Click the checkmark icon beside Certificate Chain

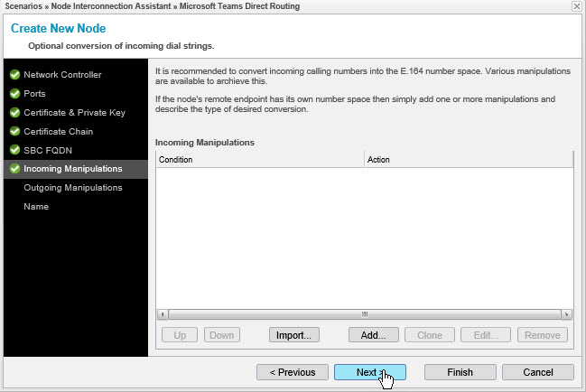click(14, 132)
